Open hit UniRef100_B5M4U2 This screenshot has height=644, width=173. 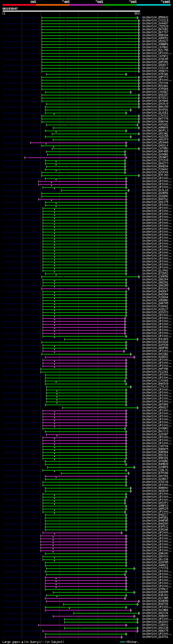(x=155, y=18)
